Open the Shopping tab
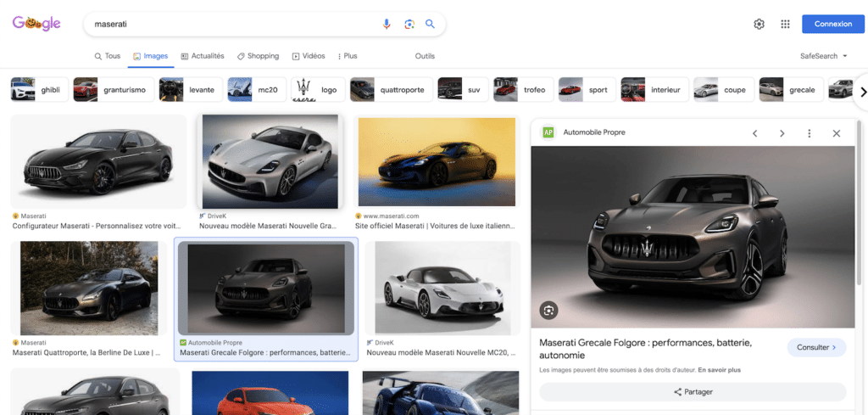The image size is (868, 415). 258,56
